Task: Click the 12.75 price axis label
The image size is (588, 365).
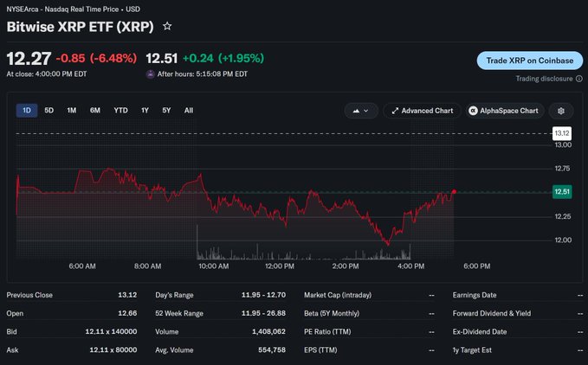Action: [x=563, y=169]
